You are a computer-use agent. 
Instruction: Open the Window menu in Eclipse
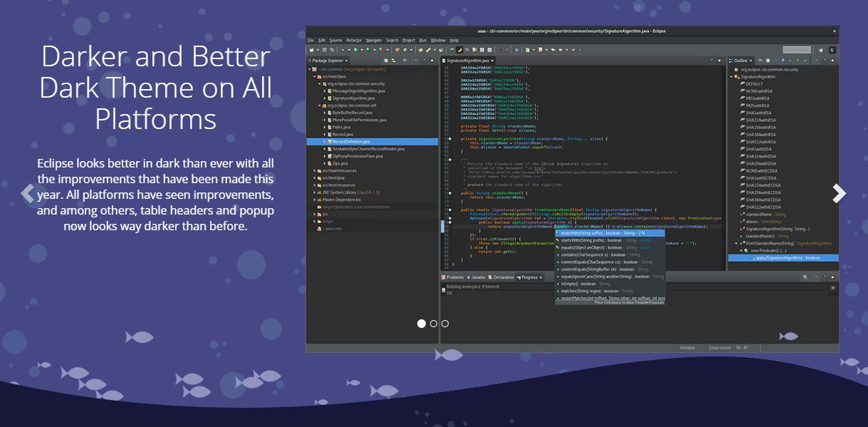[438, 40]
